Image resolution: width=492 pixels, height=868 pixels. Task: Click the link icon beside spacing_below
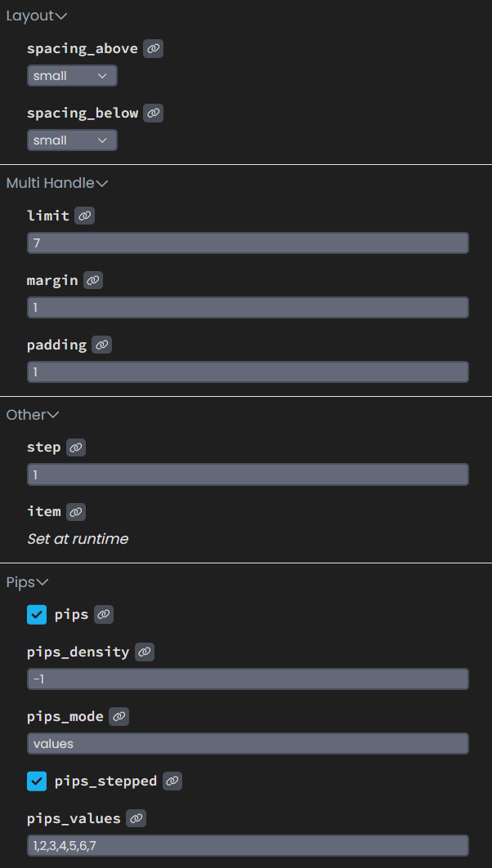pos(153,113)
